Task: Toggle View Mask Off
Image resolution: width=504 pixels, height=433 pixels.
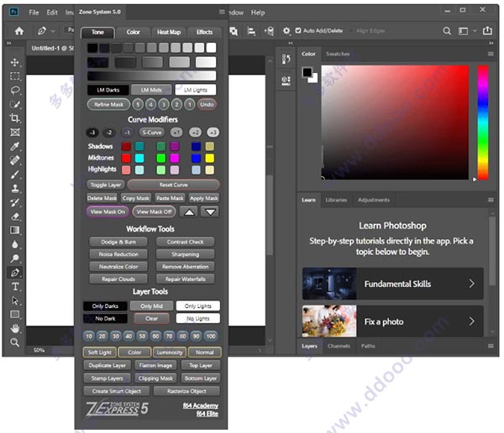Action: (154, 211)
